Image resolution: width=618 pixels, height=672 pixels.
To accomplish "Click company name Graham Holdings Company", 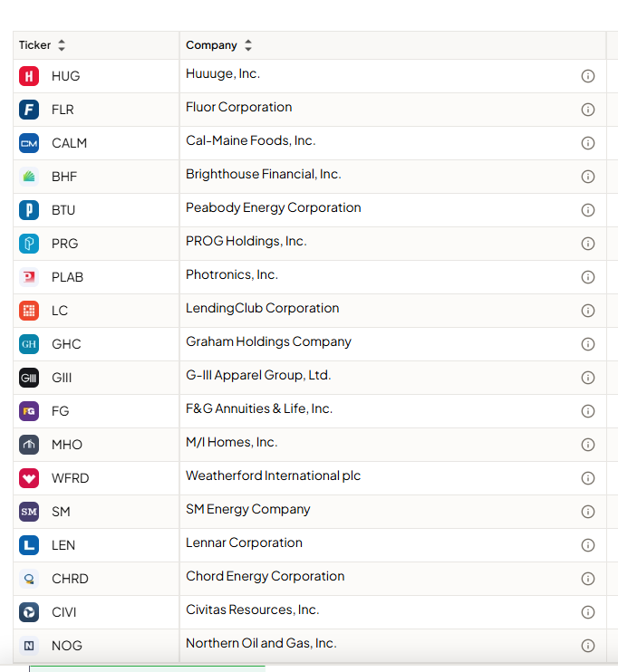I will 268,342.
